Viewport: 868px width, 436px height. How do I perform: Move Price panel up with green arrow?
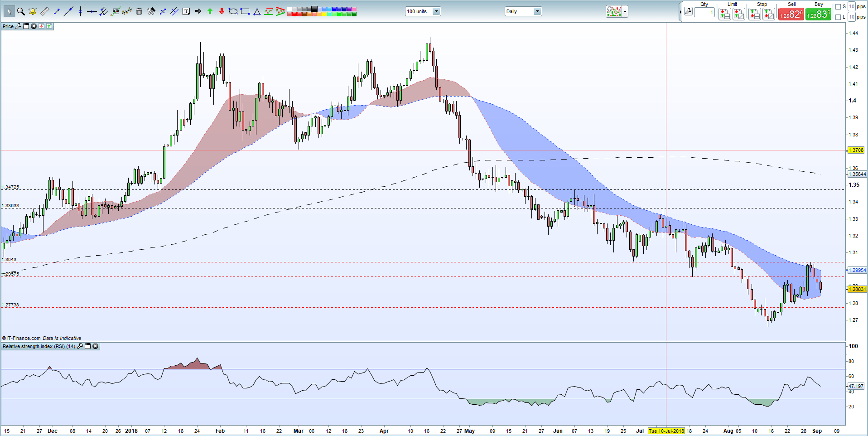[49, 26]
